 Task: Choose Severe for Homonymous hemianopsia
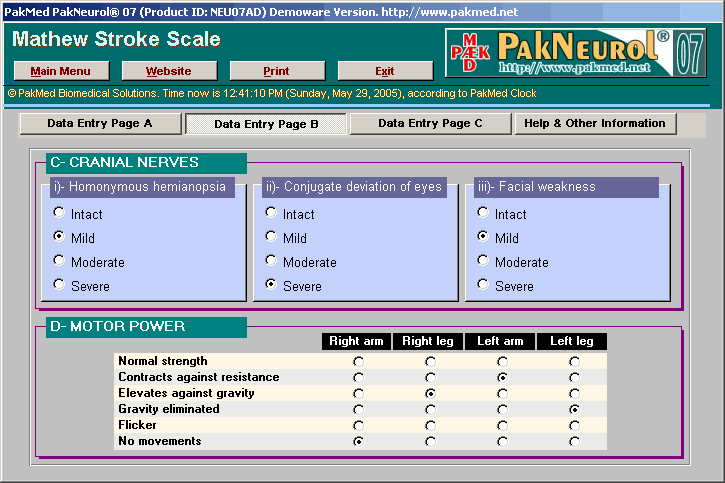pyautogui.click(x=59, y=284)
